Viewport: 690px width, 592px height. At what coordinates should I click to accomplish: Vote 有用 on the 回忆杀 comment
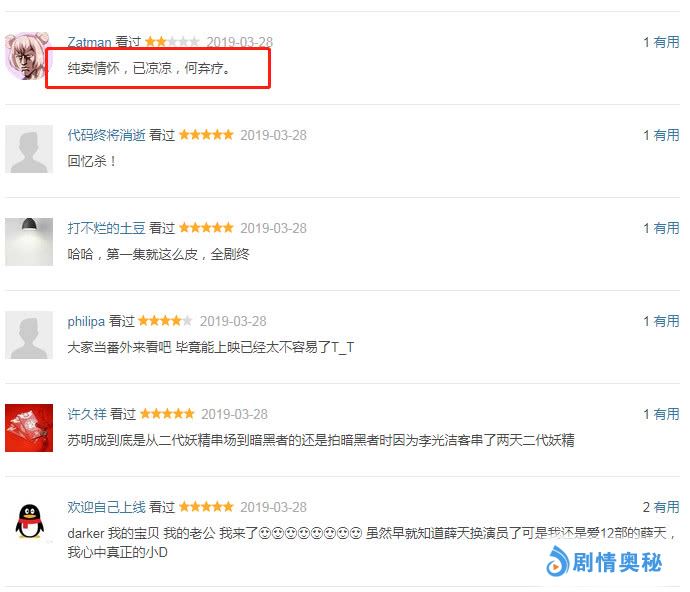666,135
